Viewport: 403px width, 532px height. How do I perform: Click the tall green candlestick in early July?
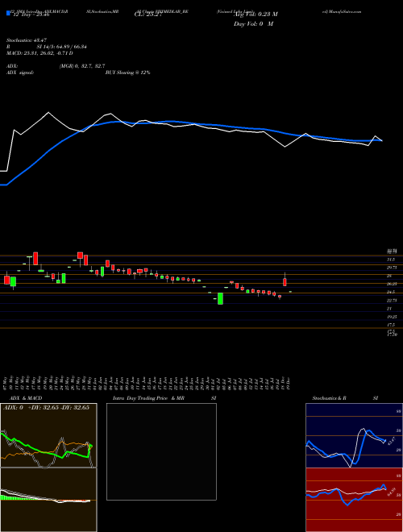(221, 298)
